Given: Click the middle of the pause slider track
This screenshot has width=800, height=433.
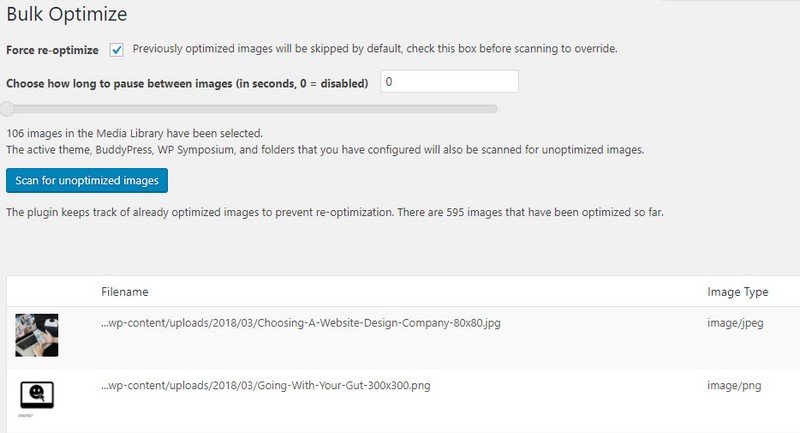Looking at the screenshot, I should (250, 109).
